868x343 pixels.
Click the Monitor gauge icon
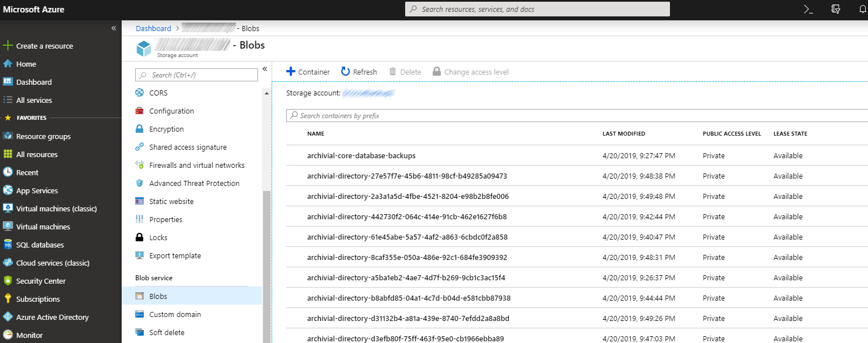tap(8, 335)
